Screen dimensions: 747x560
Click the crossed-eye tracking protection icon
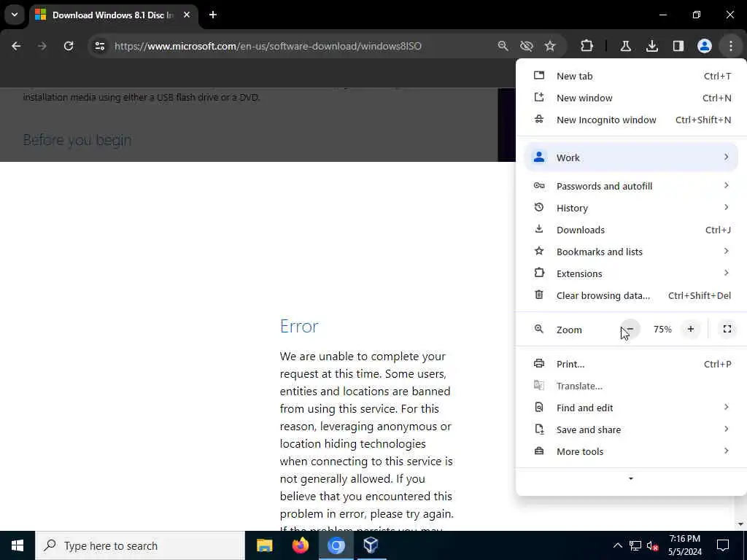[x=527, y=46]
